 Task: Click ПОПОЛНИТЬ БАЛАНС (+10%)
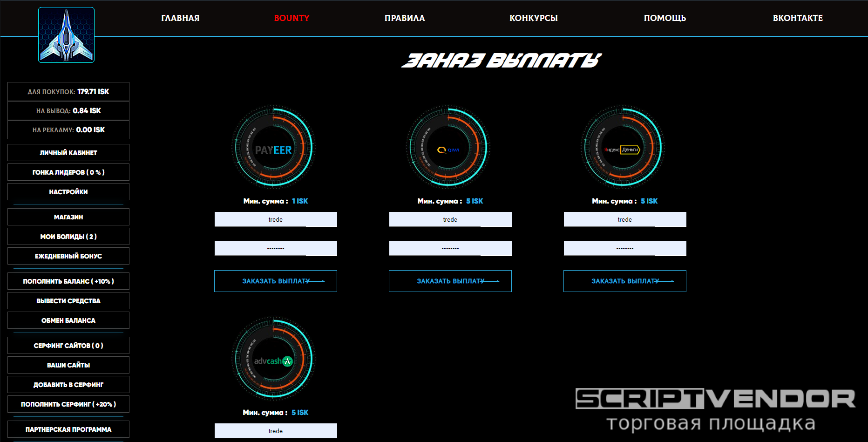(x=68, y=281)
